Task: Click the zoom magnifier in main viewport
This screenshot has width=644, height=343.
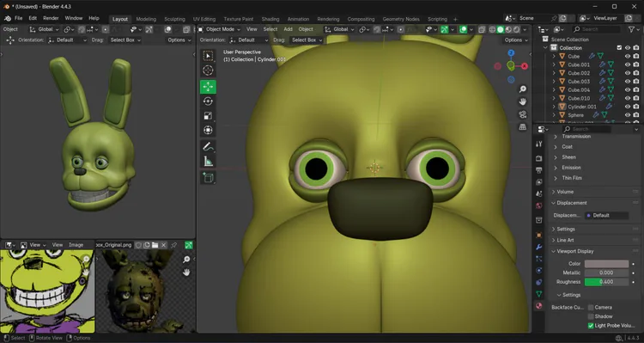Action: click(x=522, y=89)
